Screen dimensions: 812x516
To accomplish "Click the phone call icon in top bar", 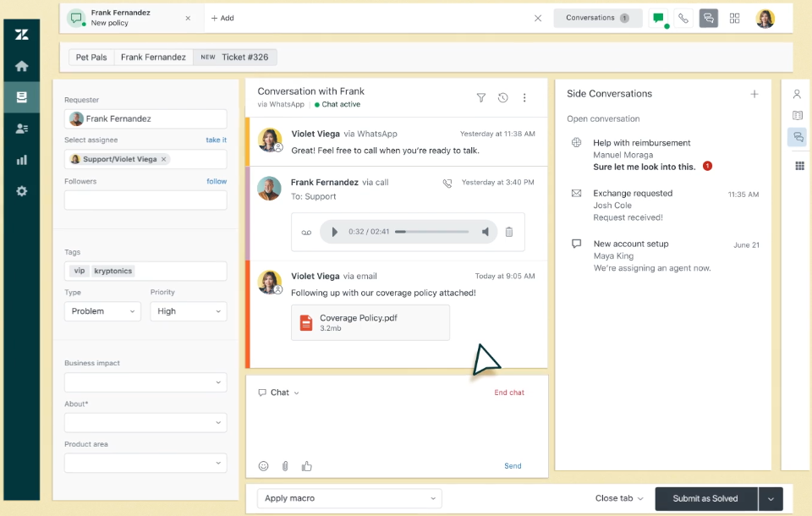I will [683, 18].
